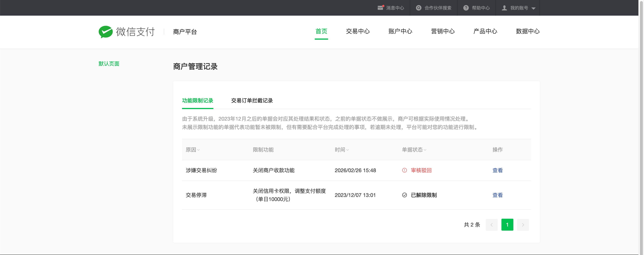Click the help center question mark icon
Viewport: 644px width, 255px height.
pyautogui.click(x=466, y=8)
